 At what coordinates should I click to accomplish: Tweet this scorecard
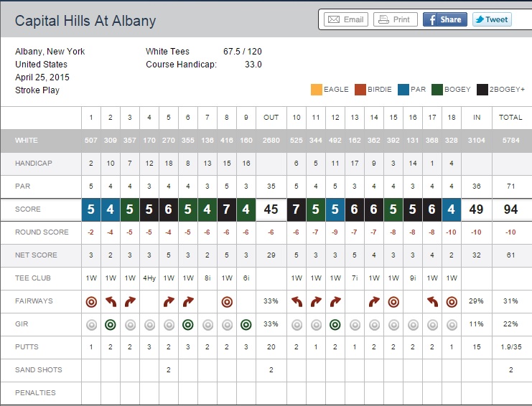click(492, 19)
